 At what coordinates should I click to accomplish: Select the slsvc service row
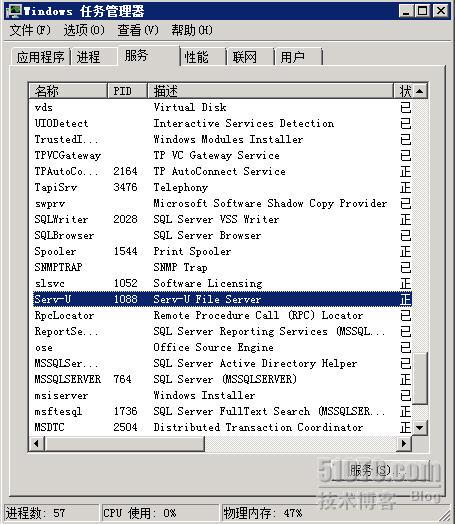pyautogui.click(x=220, y=283)
